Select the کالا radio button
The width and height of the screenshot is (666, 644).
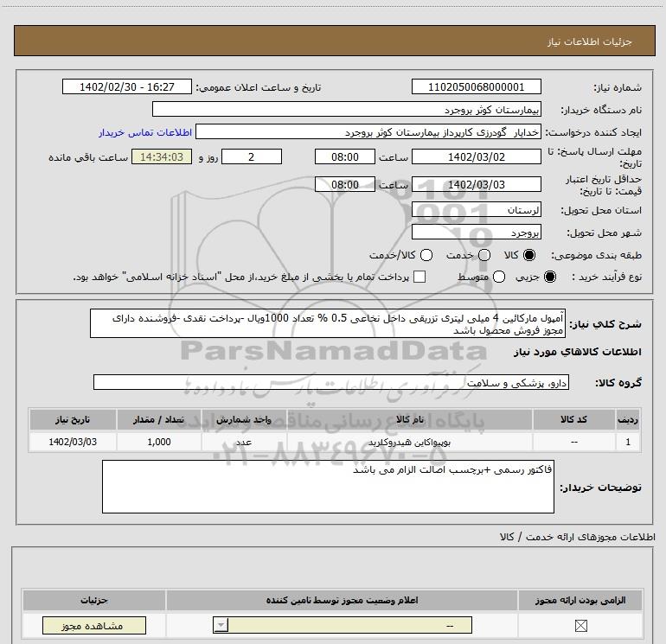(x=529, y=255)
